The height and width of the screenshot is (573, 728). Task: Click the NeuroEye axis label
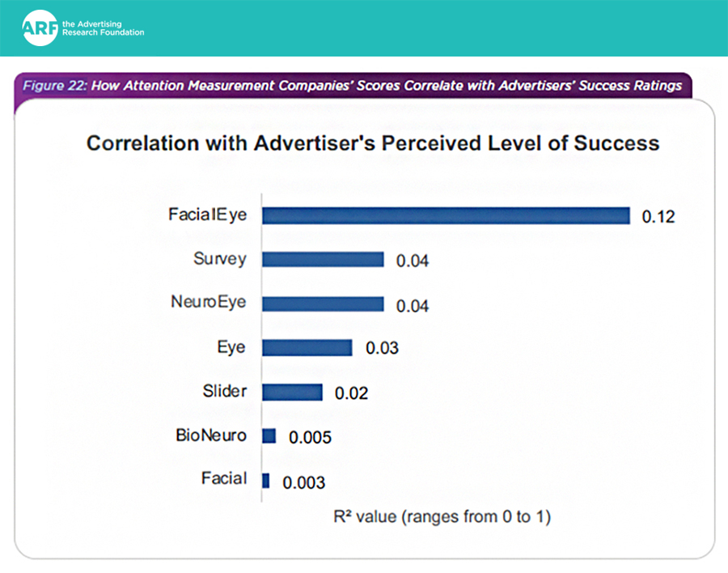[x=208, y=303]
